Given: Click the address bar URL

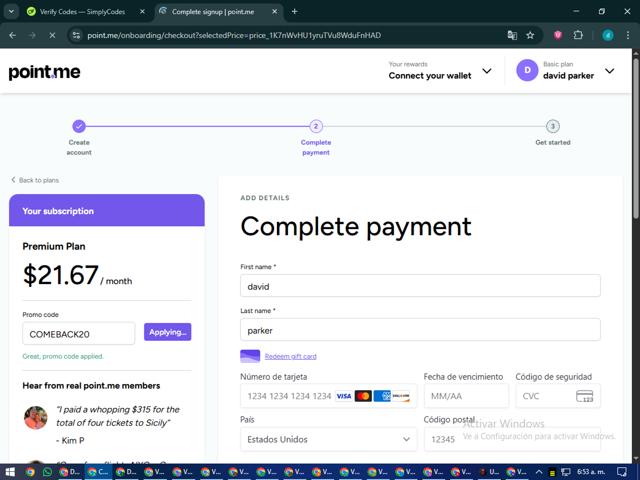Looking at the screenshot, I should pos(234,36).
